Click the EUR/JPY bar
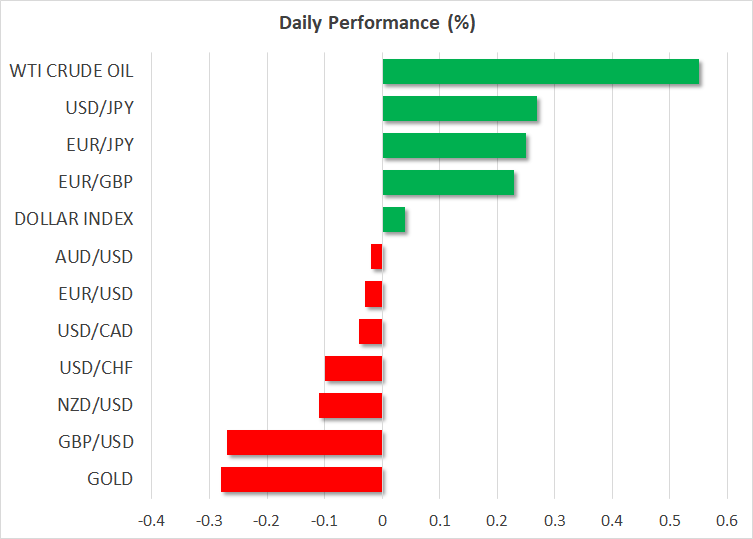 (x=454, y=146)
